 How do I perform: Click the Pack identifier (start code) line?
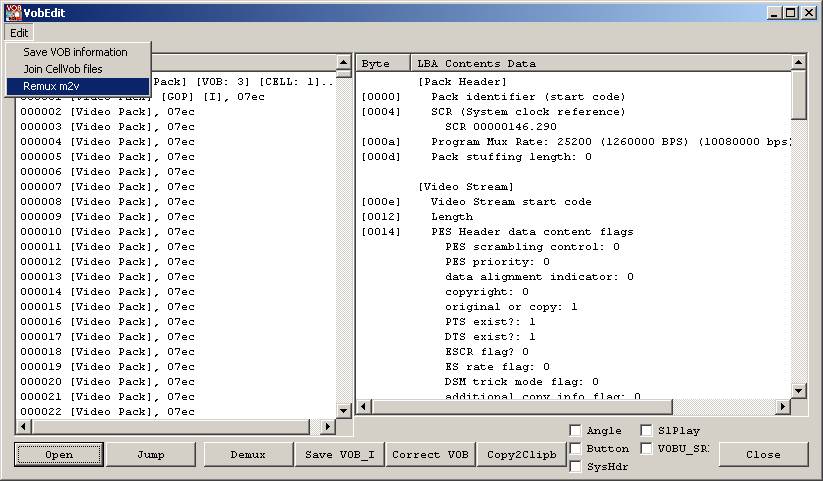(x=528, y=97)
